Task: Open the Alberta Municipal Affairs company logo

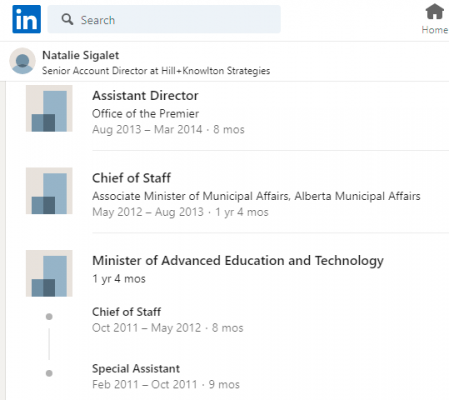Action: pos(49,191)
